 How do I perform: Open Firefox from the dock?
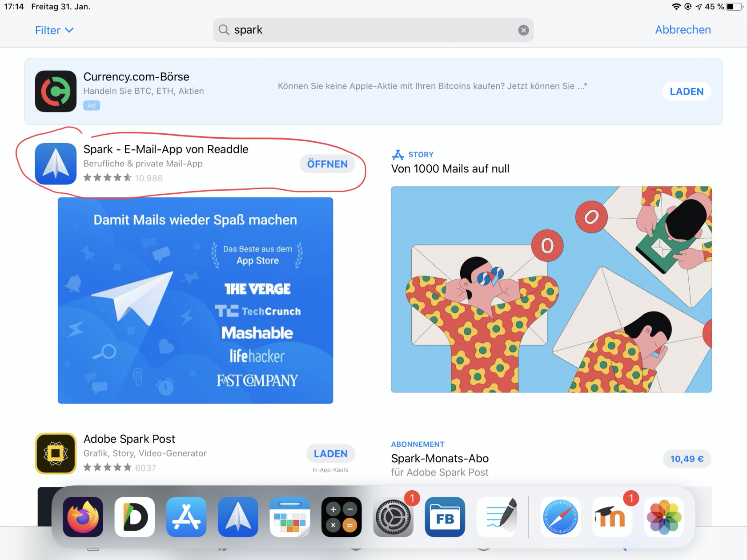coord(83,517)
